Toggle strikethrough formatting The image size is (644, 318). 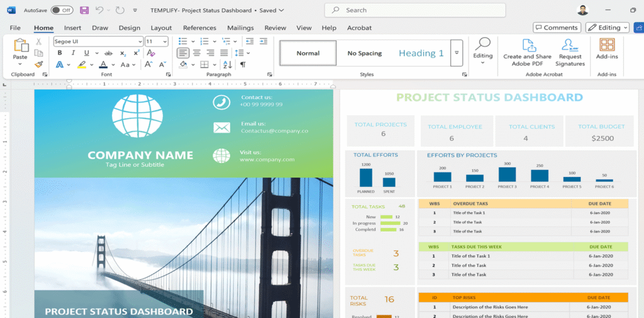tap(108, 53)
